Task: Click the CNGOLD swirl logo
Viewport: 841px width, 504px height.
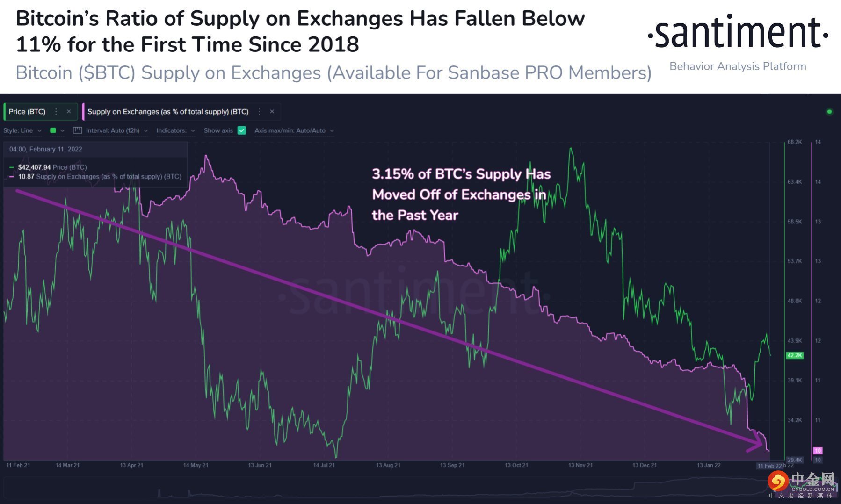Action: tap(777, 480)
